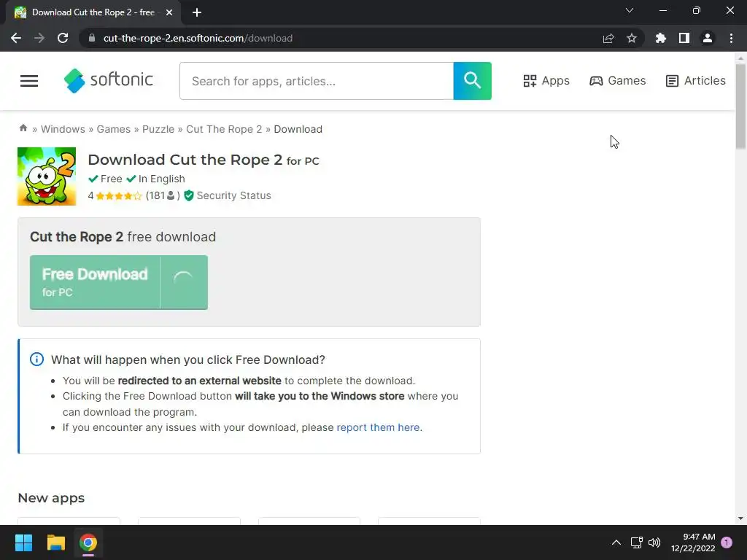This screenshot has height=560, width=747.
Task: Show hidden system tray icons
Action: click(x=616, y=542)
